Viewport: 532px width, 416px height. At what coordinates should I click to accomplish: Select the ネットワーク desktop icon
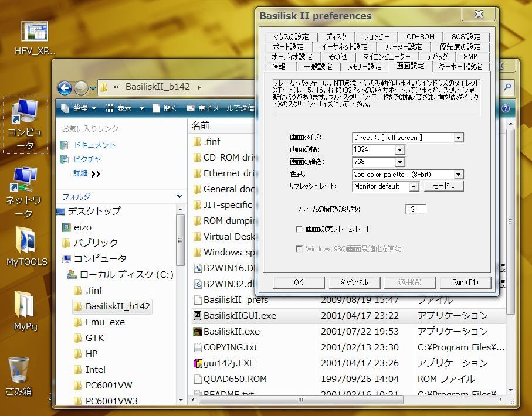tap(25, 179)
